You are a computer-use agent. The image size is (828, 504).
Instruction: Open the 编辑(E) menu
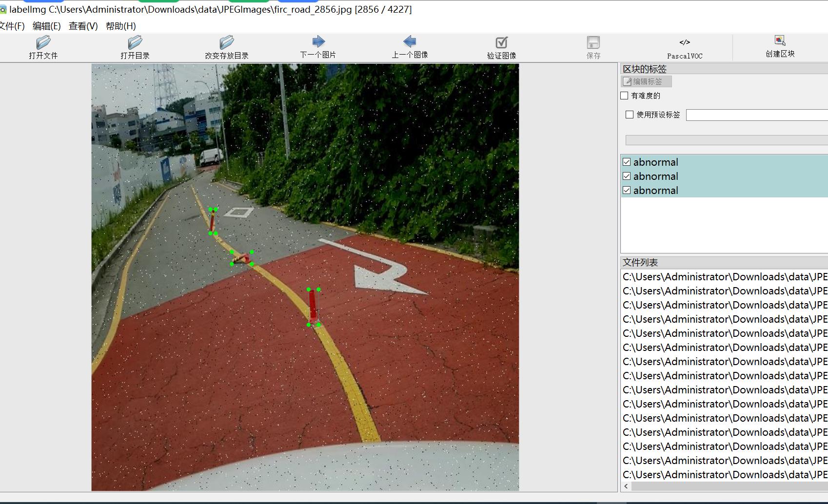click(x=47, y=26)
